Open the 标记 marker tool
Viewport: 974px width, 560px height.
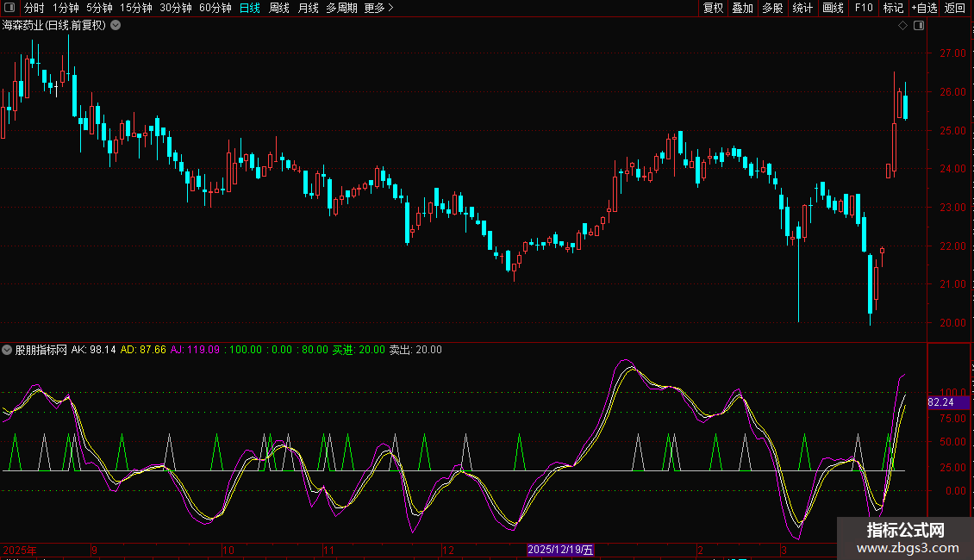893,9
